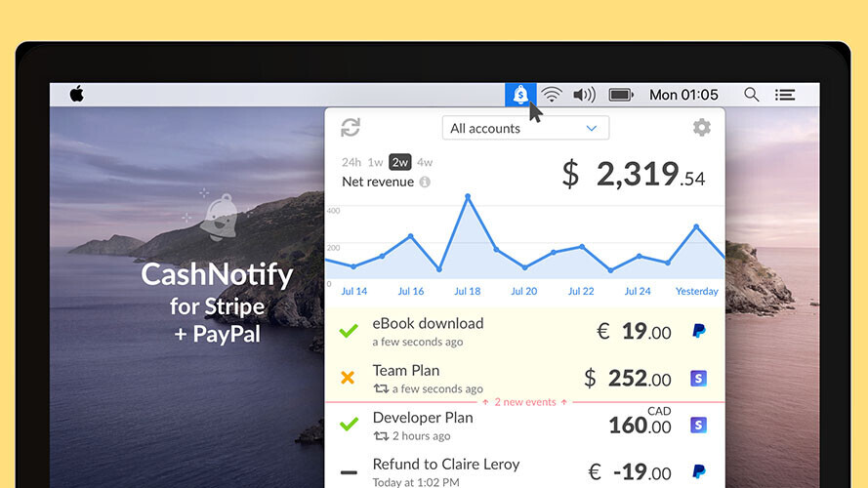
Task: Click the CashNotify bell icon in menu bar
Action: click(520, 95)
